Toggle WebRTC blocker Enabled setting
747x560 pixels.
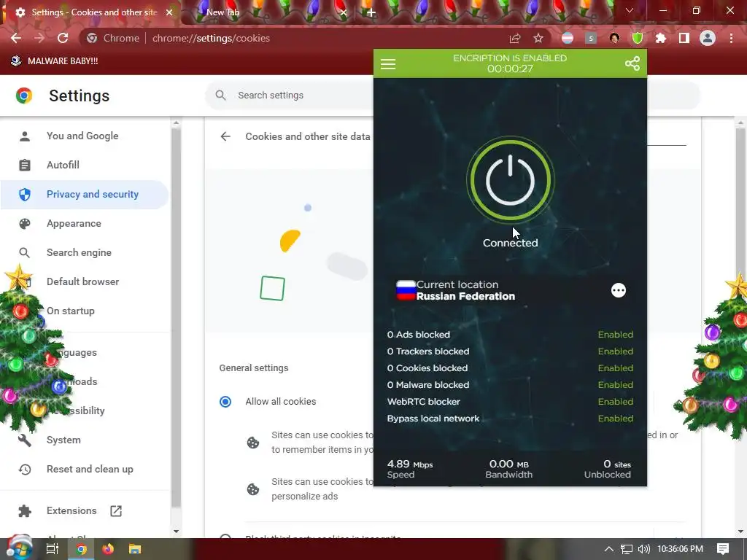tap(616, 402)
